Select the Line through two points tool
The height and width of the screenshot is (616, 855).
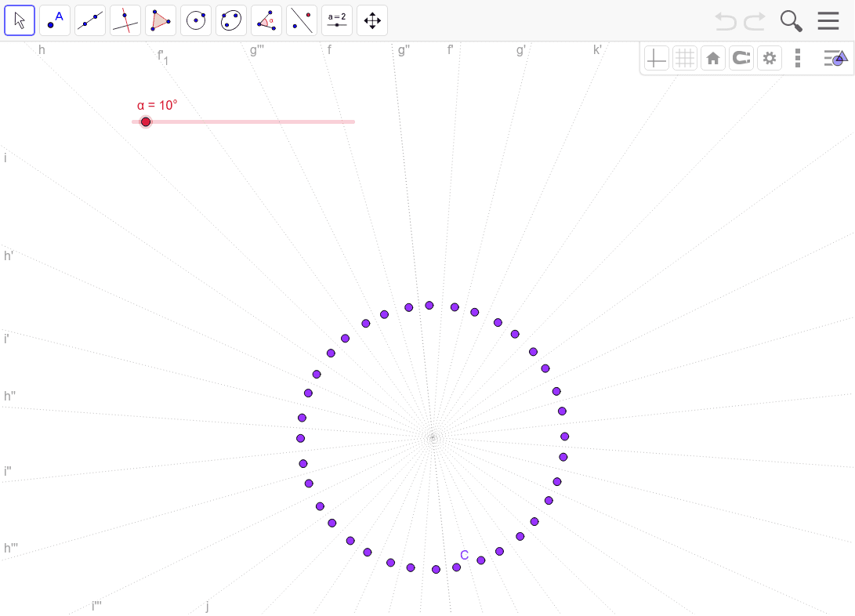90,20
